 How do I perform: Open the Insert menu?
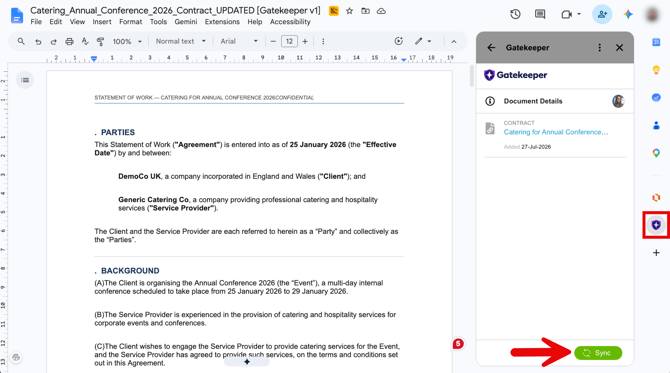(102, 22)
